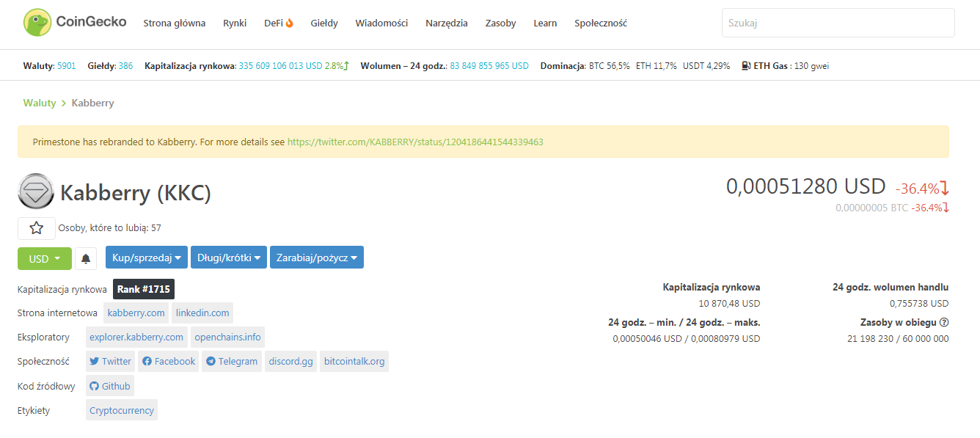The height and width of the screenshot is (438, 980).
Task: Click the Giełdy count 386
Action: 125,65
